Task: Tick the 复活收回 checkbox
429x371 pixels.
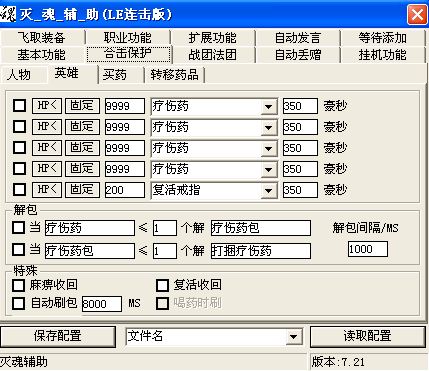Action: pos(163,285)
